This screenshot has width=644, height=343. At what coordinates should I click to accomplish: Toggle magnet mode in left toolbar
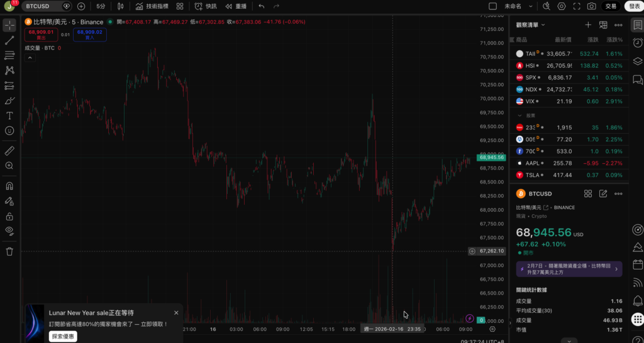coord(9,186)
